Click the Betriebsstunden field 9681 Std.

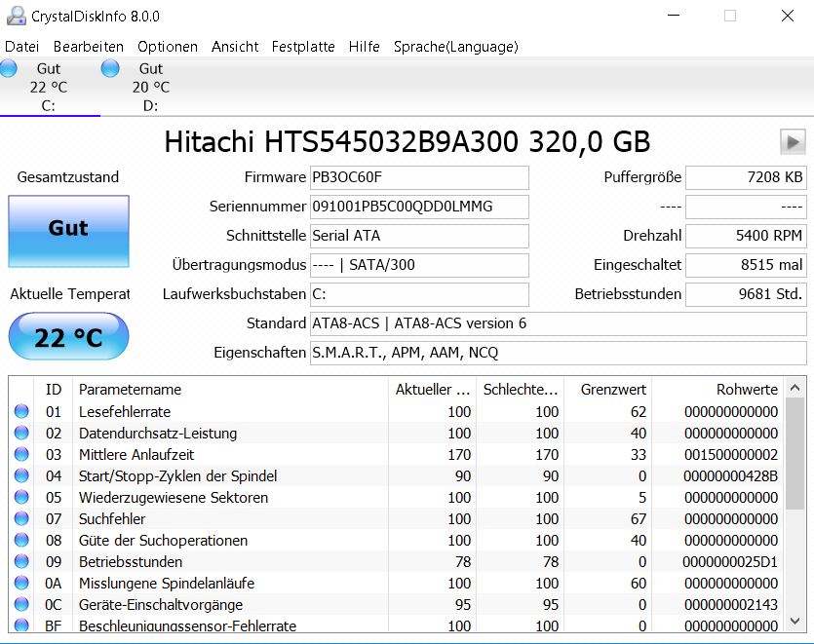[746, 294]
